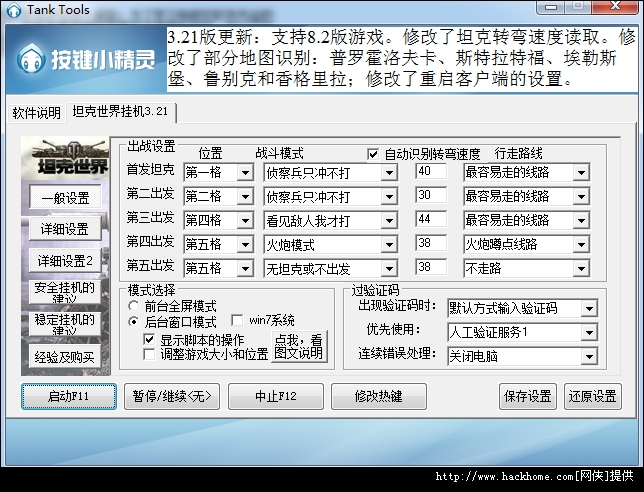Open 稳定挂机的建议 page
Screen dimensions: 644x492
pyautogui.click(x=65, y=324)
